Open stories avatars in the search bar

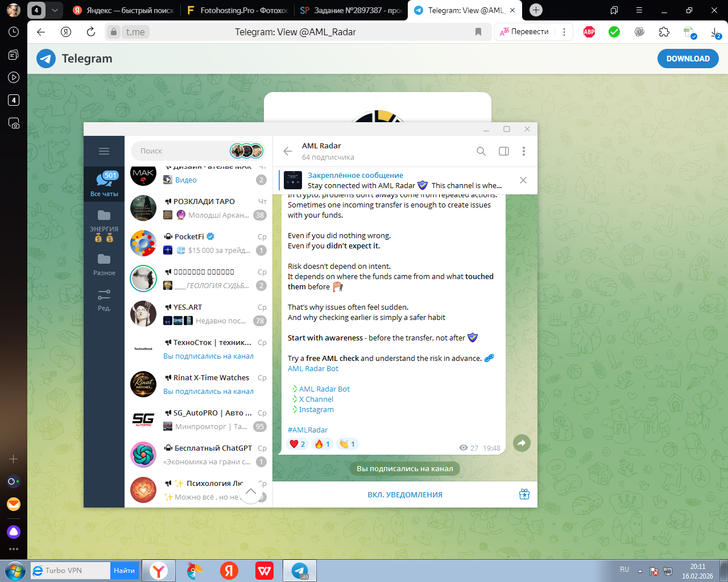click(247, 151)
